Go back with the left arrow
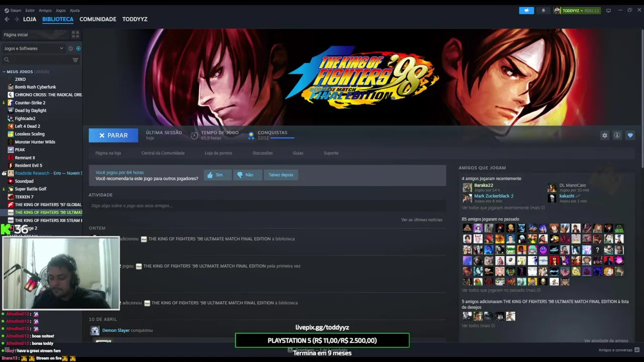This screenshot has height=362, width=644. coord(7,19)
